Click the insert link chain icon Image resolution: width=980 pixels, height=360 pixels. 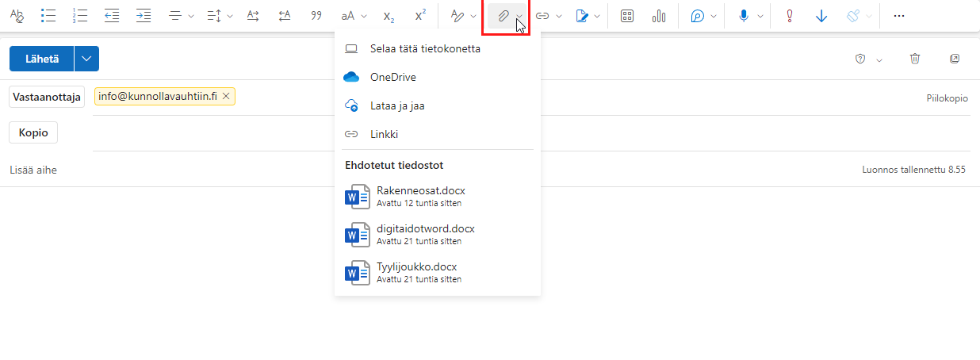tap(542, 16)
